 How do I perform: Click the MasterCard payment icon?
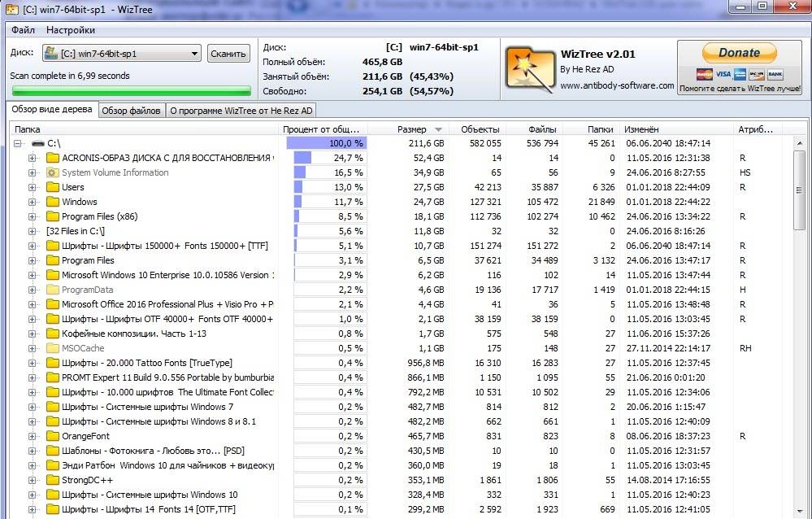pyautogui.click(x=704, y=74)
